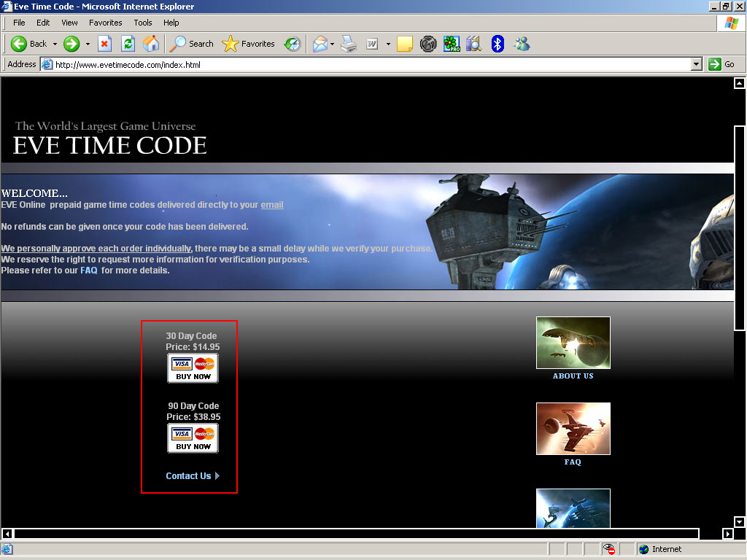This screenshot has height=560, width=747.
Task: Click 'We personally approve each order individually' text
Action: (96, 249)
